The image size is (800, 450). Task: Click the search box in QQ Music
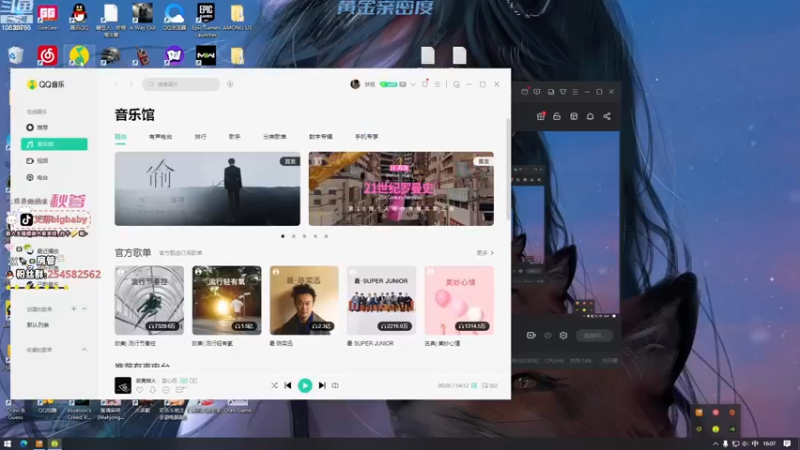pyautogui.click(x=181, y=84)
